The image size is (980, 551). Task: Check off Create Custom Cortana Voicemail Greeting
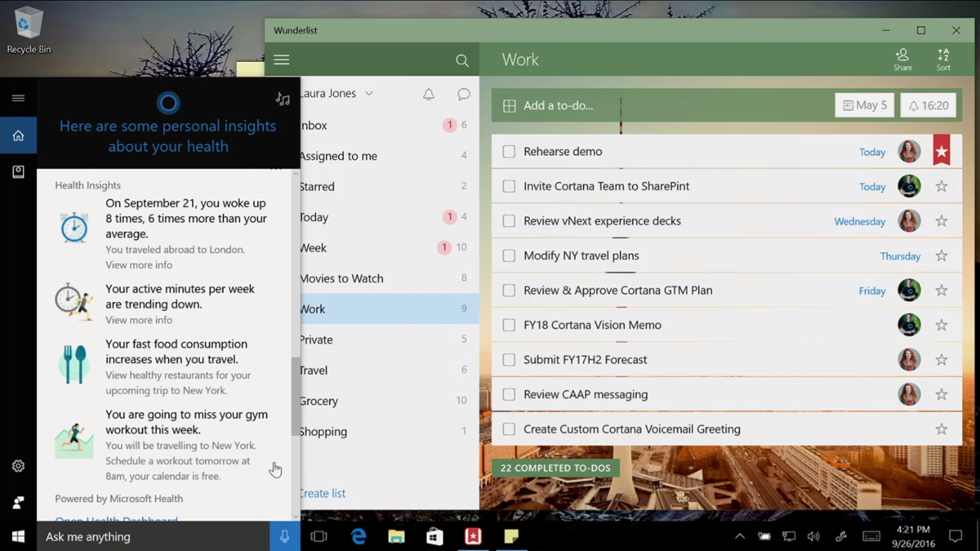(x=509, y=429)
